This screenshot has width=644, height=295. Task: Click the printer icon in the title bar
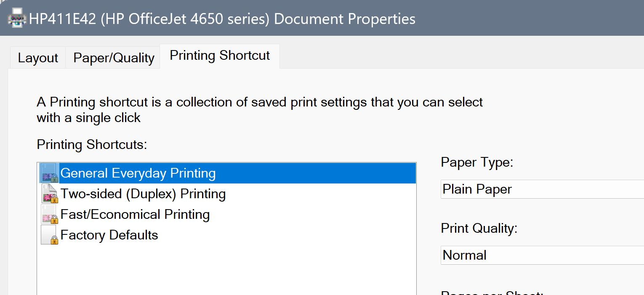click(x=16, y=19)
